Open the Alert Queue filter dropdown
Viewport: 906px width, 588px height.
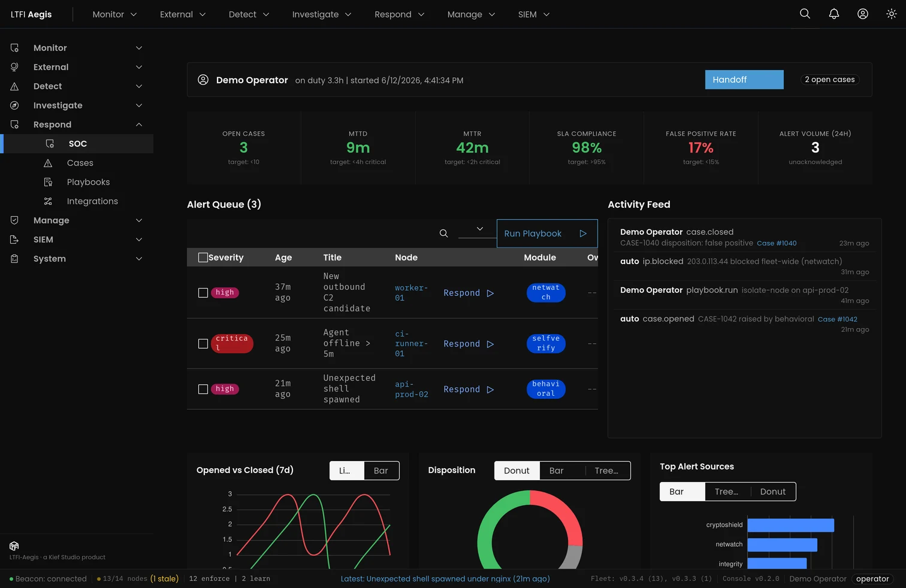click(x=477, y=229)
